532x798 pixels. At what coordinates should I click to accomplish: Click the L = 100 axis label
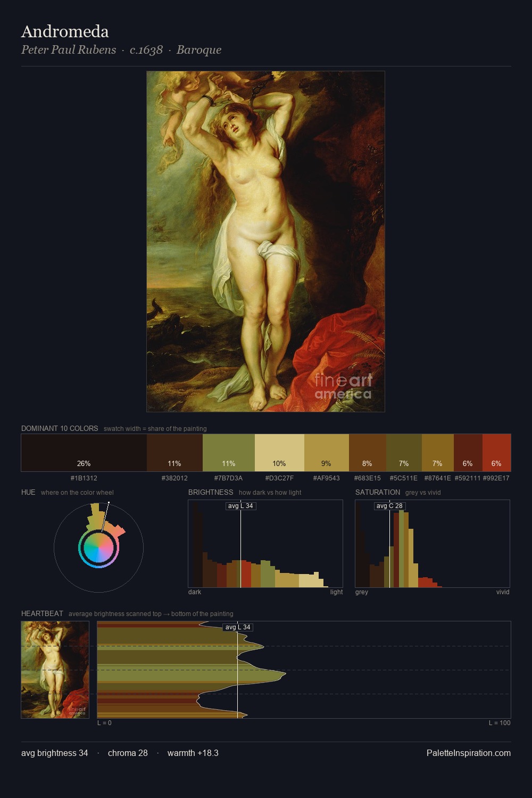[500, 723]
